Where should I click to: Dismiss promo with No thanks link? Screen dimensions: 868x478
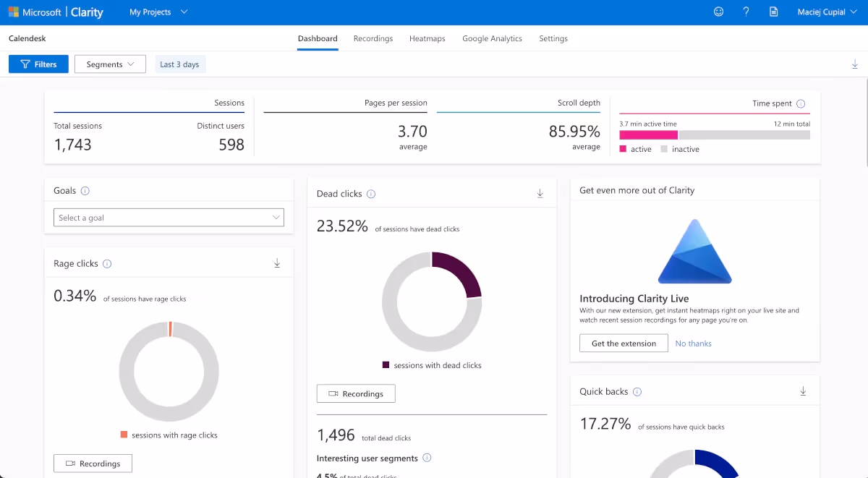(694, 343)
